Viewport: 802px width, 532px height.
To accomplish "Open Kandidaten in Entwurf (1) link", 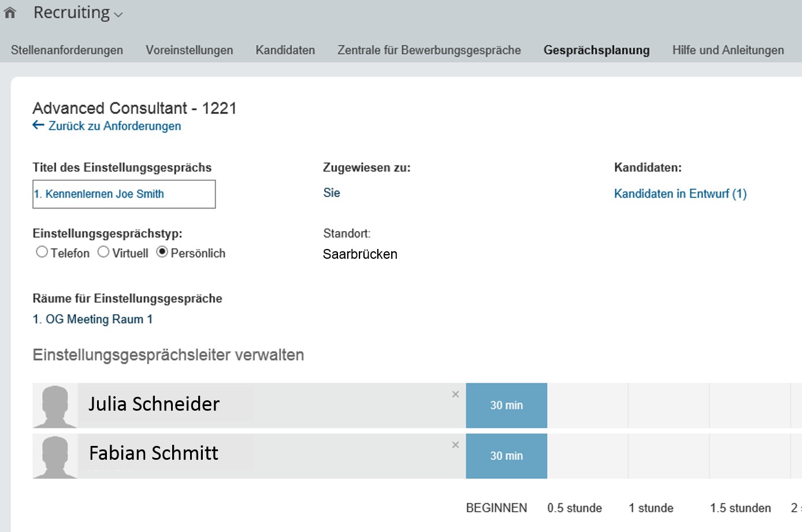I will coord(680,194).
